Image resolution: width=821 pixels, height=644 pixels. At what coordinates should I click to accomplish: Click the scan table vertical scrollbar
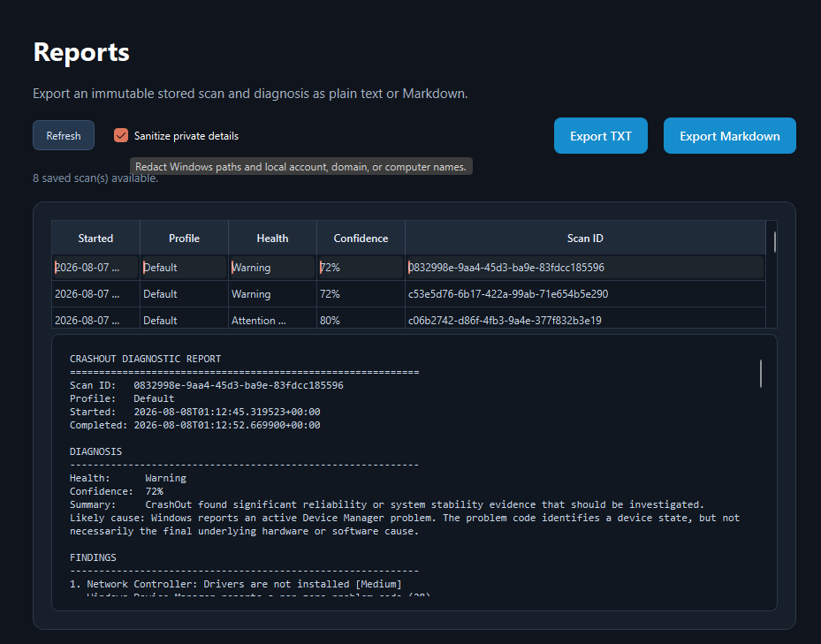774,242
